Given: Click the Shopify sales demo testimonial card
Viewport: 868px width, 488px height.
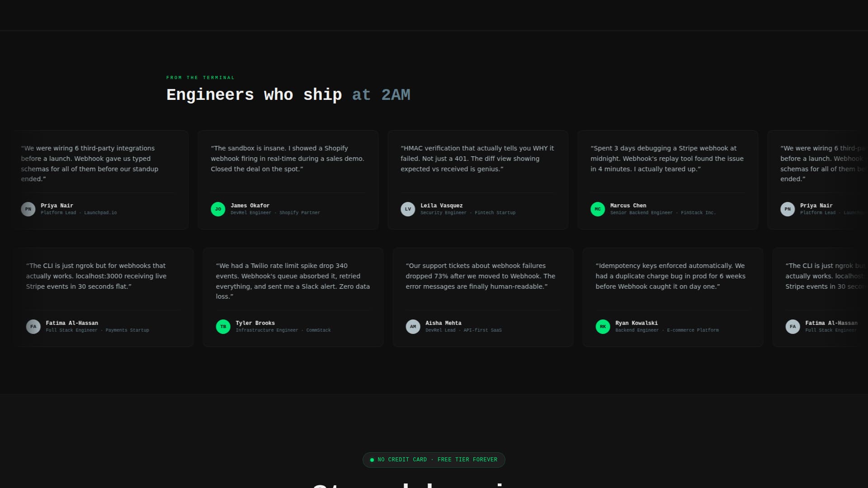Looking at the screenshot, I should (x=288, y=180).
